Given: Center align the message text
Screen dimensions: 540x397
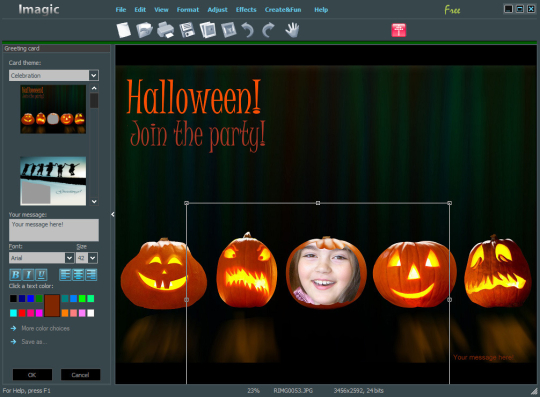Looking at the screenshot, I should coord(78,274).
